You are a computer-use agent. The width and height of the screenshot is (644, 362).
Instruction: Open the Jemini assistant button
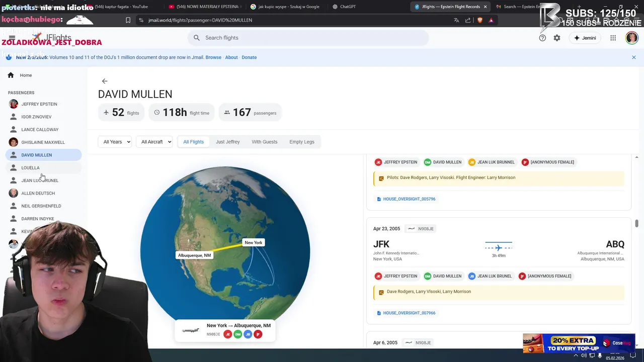pos(585,38)
